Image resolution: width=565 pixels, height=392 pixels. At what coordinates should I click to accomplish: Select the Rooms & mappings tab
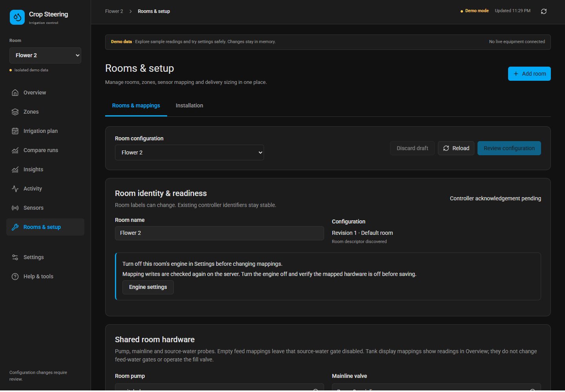[x=136, y=105]
